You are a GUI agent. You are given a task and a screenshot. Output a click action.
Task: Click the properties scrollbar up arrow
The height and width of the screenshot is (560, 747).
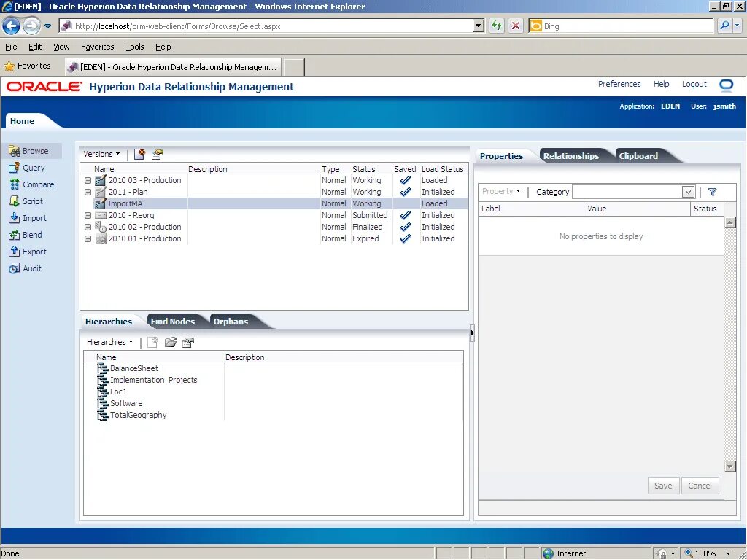click(729, 222)
